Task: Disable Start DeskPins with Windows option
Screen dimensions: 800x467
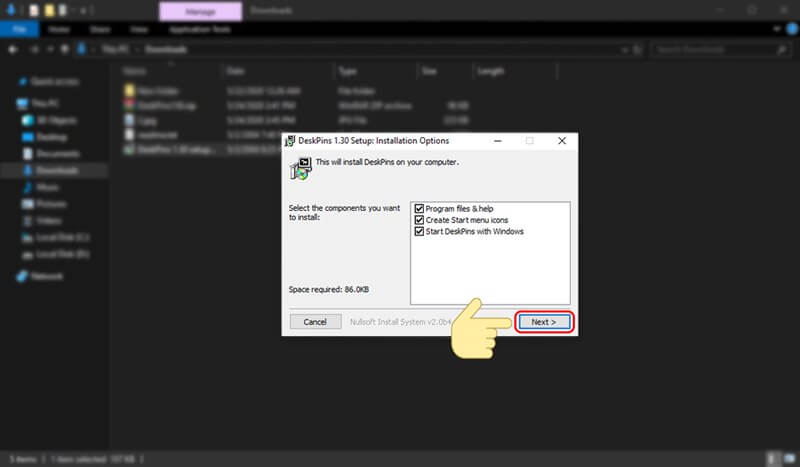Action: (419, 231)
